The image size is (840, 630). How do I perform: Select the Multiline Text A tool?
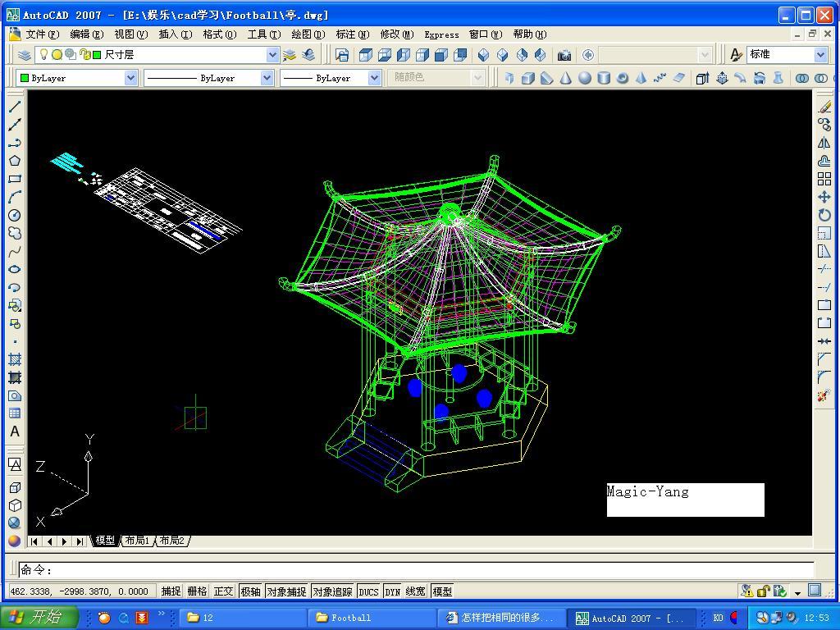tap(15, 431)
